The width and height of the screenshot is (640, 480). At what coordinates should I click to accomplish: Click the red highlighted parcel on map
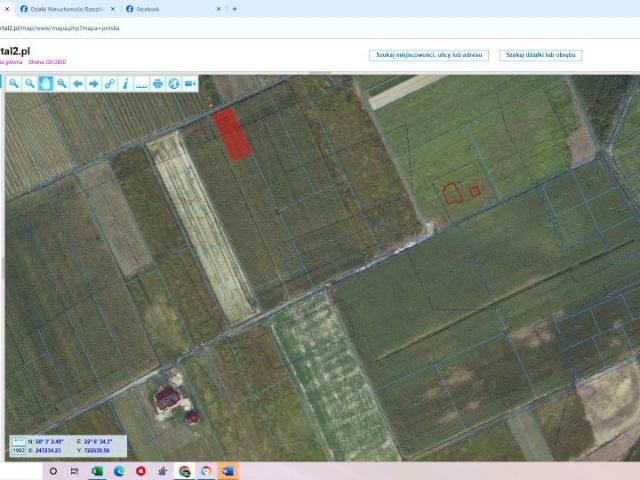(232, 134)
